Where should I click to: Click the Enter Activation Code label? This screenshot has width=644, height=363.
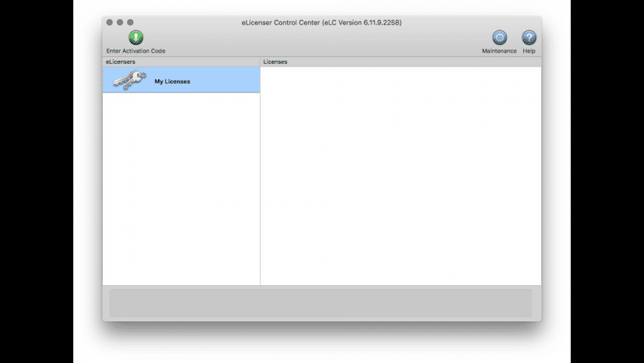click(x=135, y=51)
